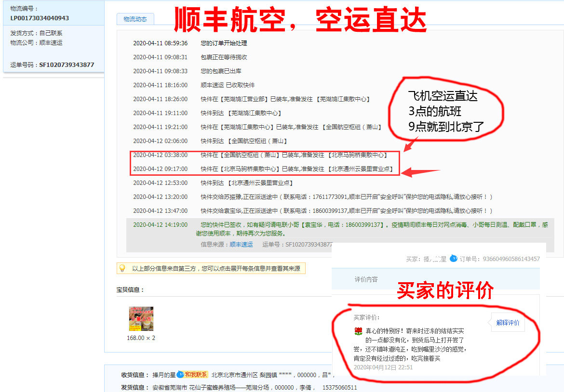Click the 顺丰速运 已收取快件 entry
564x392 pixels.
(x=228, y=85)
